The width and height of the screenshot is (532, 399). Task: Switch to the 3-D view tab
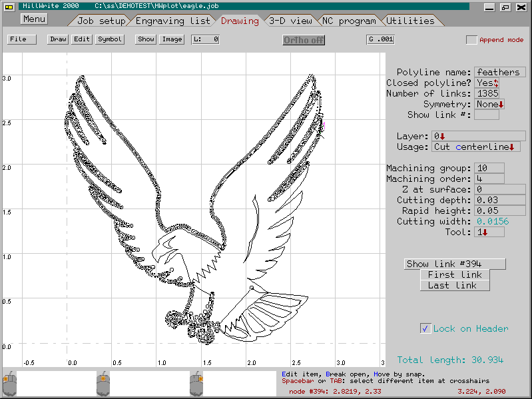291,21
